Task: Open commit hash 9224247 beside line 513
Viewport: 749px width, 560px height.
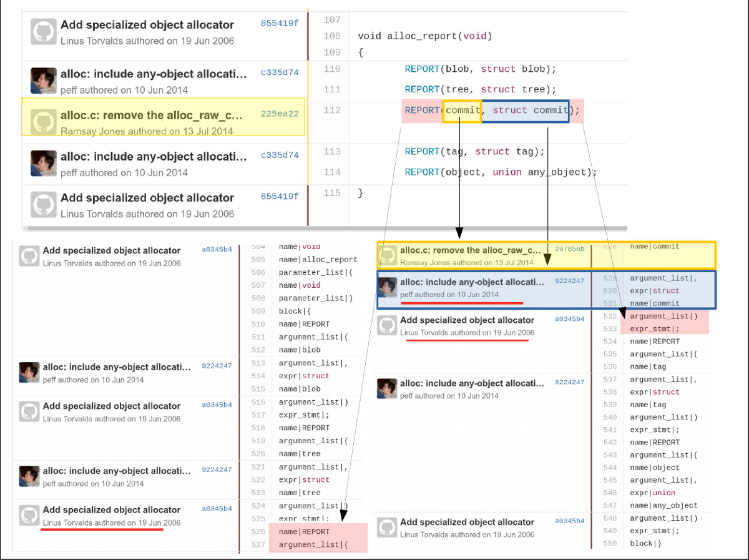Action: click(217, 366)
